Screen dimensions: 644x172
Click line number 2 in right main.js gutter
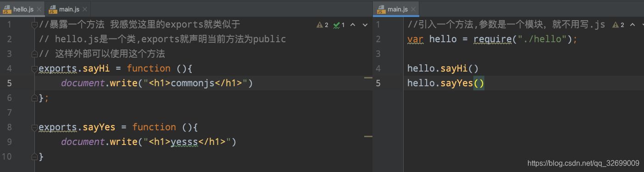(378, 39)
